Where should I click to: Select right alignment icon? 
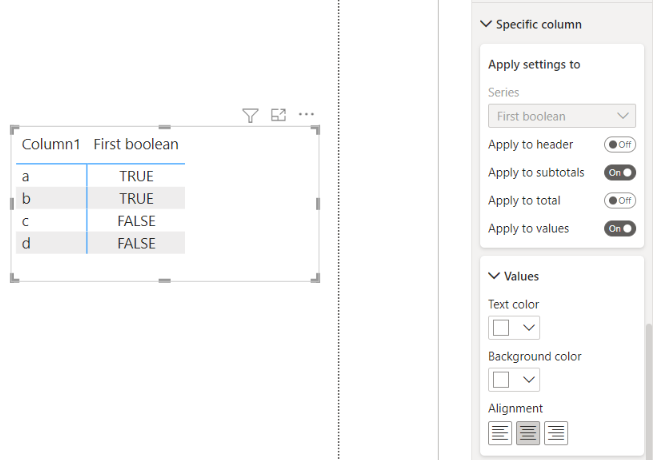[x=556, y=433]
